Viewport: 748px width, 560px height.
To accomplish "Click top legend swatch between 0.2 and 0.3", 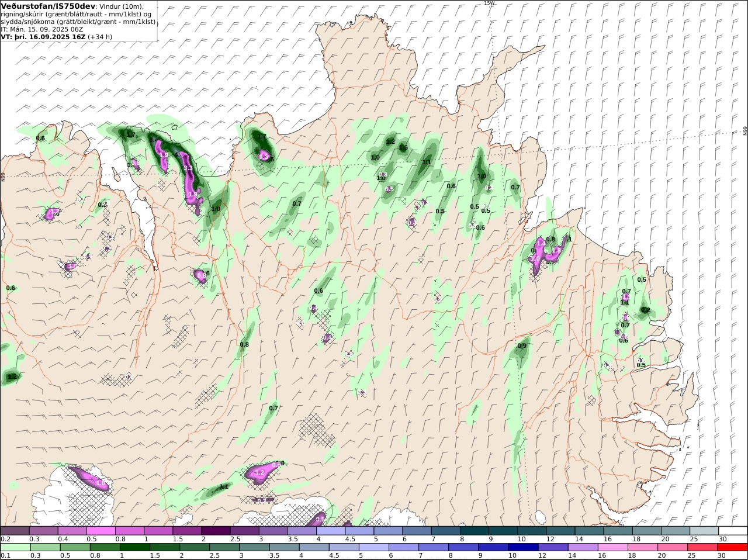I will (x=15, y=530).
